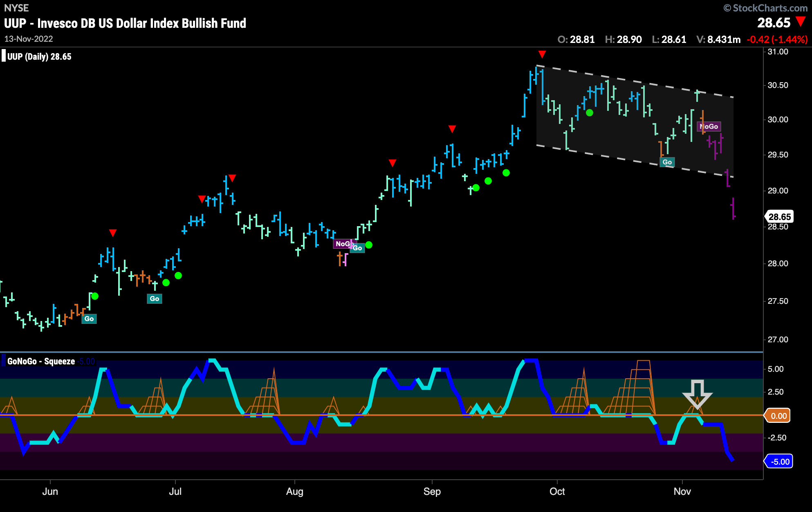Click the Aug label on the time axis
This screenshot has height=512, width=812.
(295, 491)
